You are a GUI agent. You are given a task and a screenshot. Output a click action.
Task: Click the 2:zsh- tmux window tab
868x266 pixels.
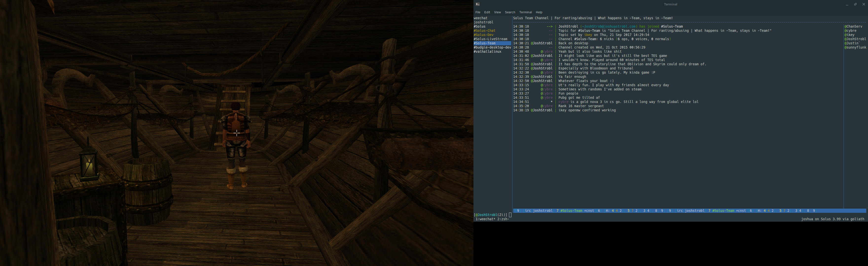pyautogui.click(x=503, y=219)
